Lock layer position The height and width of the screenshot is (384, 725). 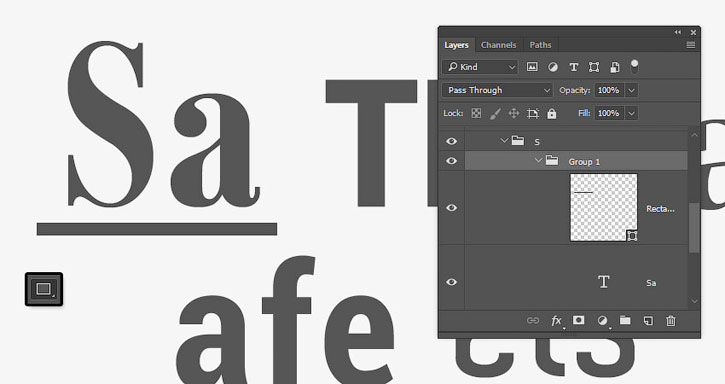coord(514,113)
